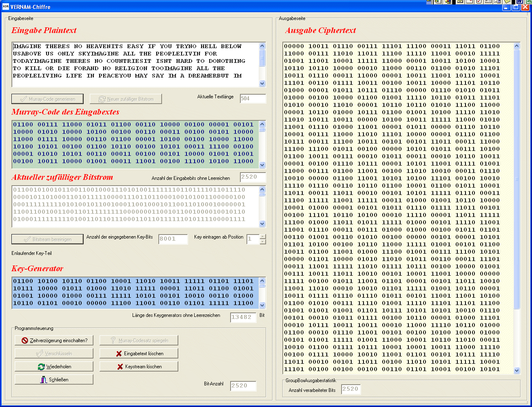Click inside the Key-Generator text area
Viewport: 532px width, 407px height.
[x=135, y=293]
